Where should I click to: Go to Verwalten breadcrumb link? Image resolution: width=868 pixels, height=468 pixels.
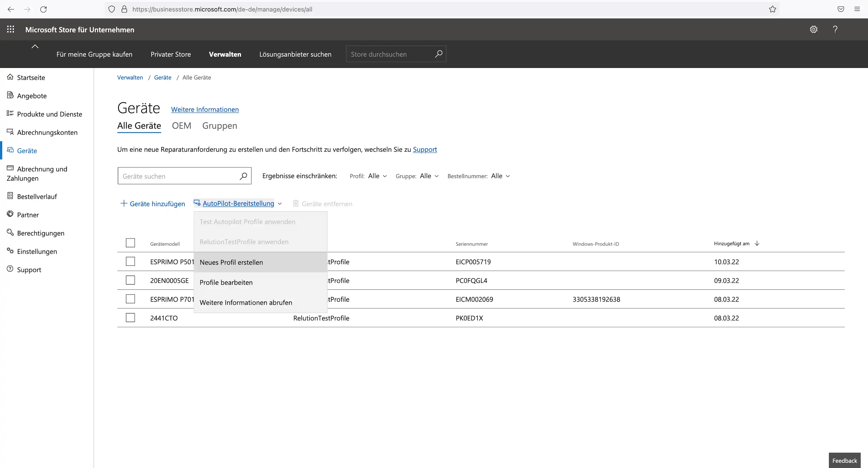pyautogui.click(x=130, y=77)
